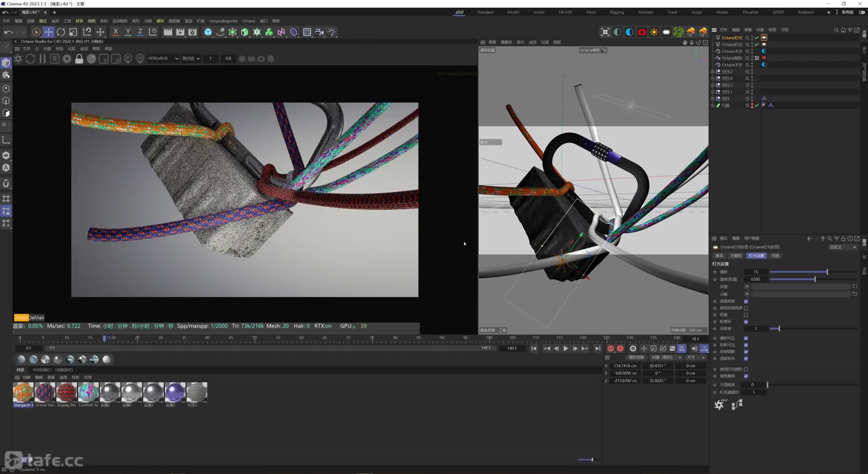This screenshot has width=868, height=474.
Task: Click the Octane live viewer start icon
Action: 18,59
